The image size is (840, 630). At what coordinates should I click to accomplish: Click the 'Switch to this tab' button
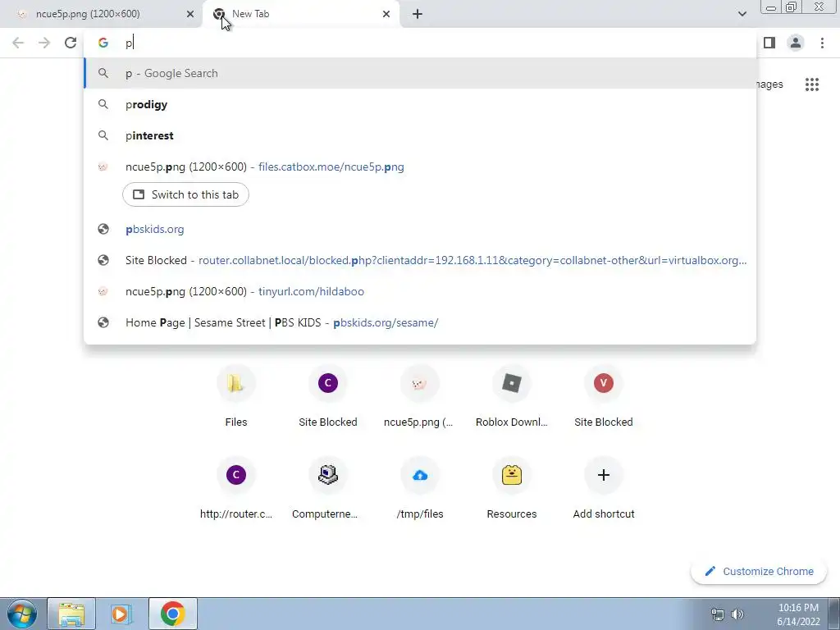click(x=185, y=194)
